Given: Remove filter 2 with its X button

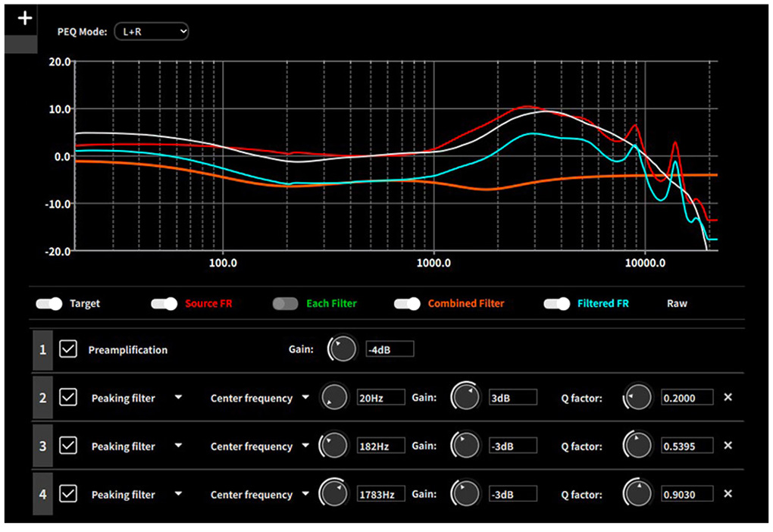Looking at the screenshot, I should pyautogui.click(x=727, y=397).
